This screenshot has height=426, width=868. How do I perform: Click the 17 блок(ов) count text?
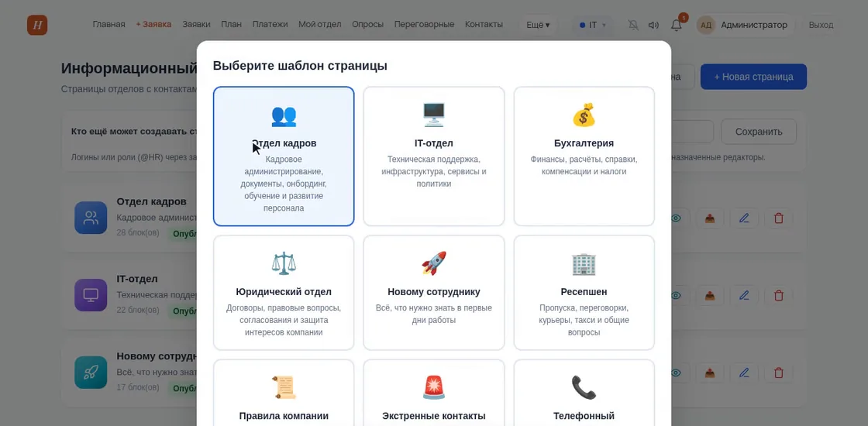(x=138, y=387)
